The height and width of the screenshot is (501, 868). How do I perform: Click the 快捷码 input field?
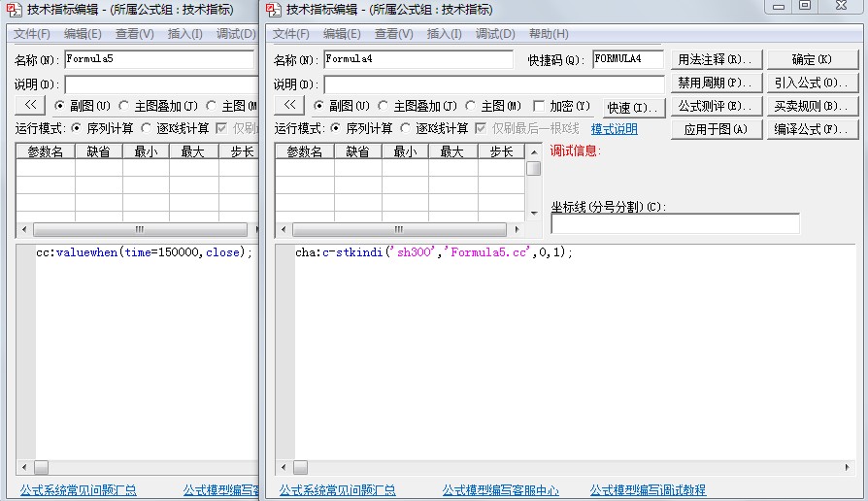click(627, 60)
